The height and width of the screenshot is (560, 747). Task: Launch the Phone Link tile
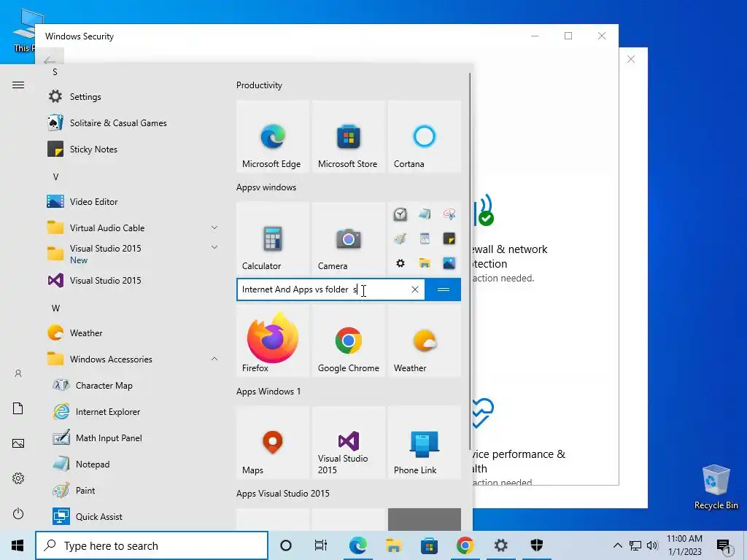pyautogui.click(x=425, y=443)
